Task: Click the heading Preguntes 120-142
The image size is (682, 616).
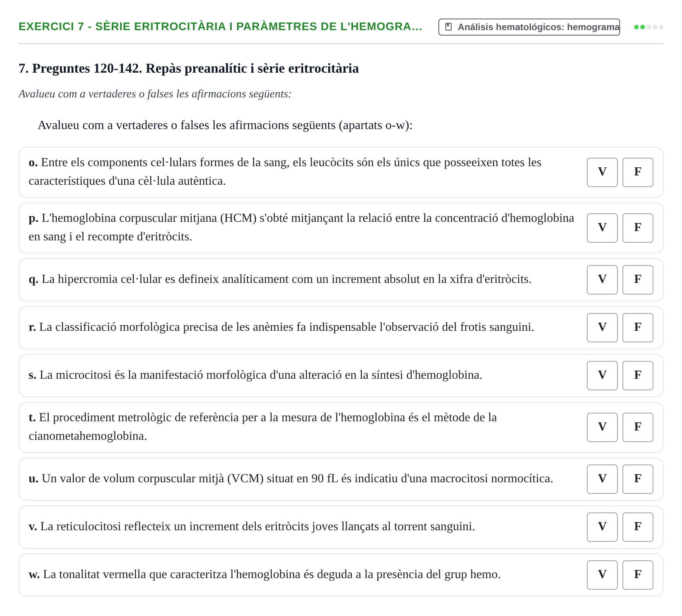Action: pos(189,68)
